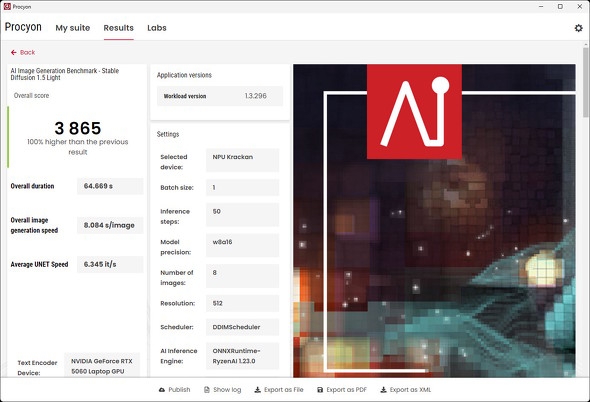Click the Overall duration label

[x=32, y=186]
